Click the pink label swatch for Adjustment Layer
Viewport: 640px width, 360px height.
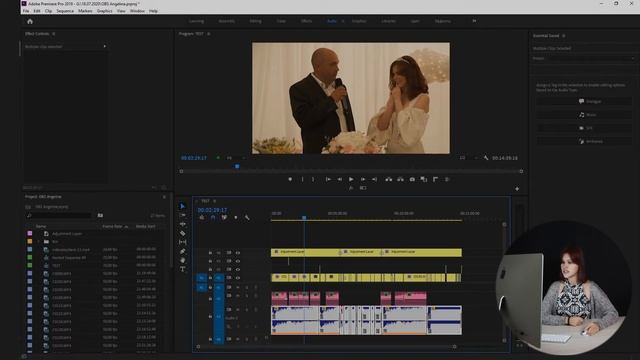coord(29,234)
